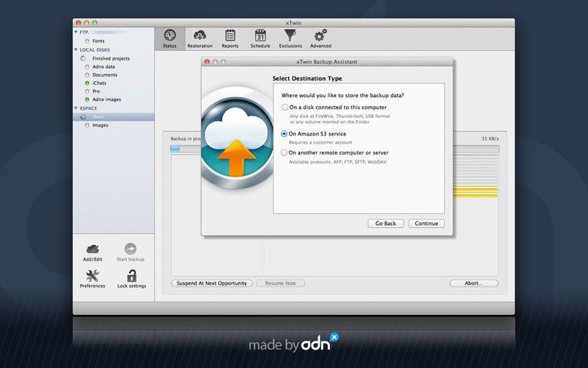
Task: Open the Advanced gears icon
Action: point(320,35)
